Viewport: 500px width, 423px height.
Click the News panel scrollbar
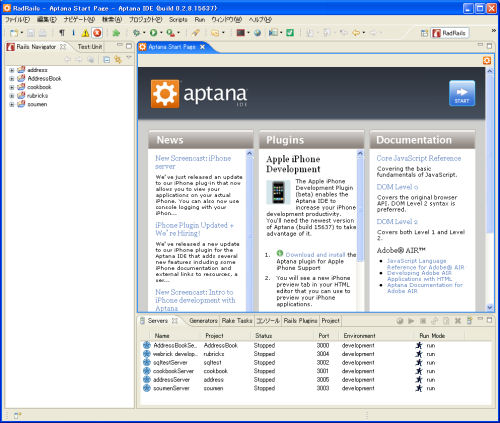pyautogui.click(x=249, y=230)
